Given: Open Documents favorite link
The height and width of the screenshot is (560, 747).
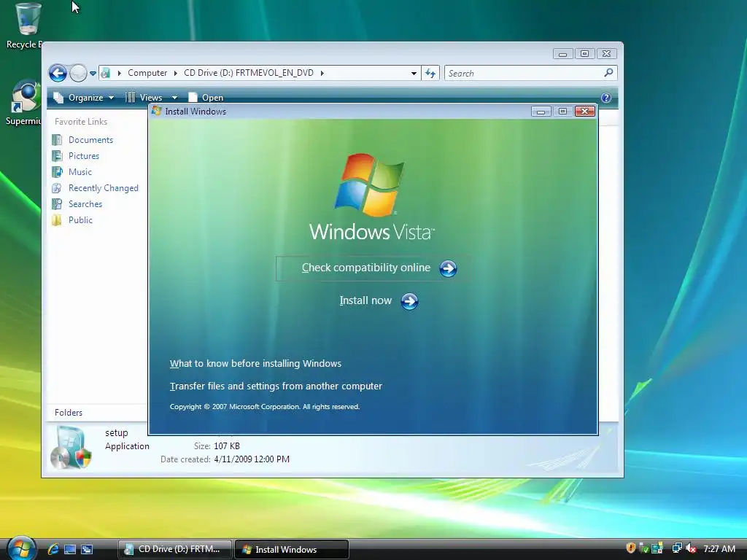Looking at the screenshot, I should point(90,140).
